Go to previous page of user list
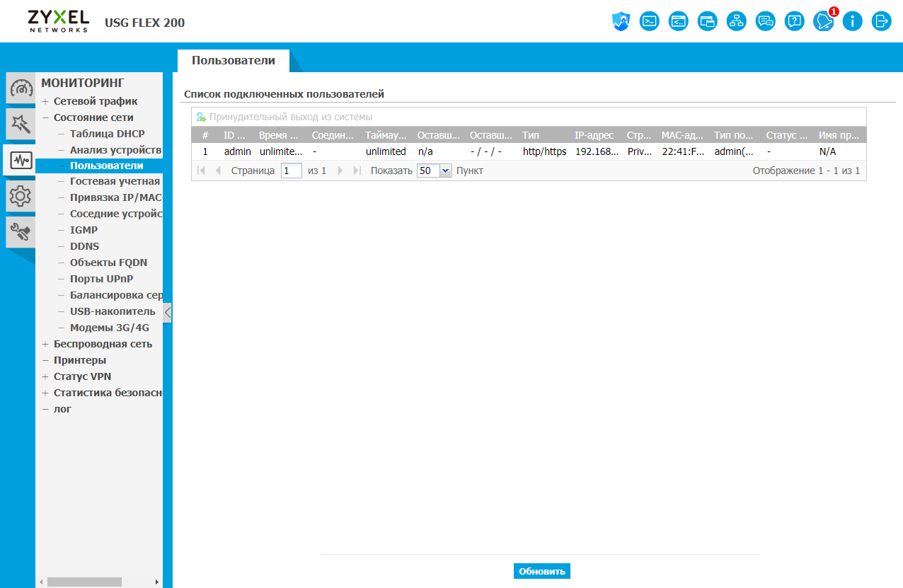903x588 pixels. [218, 171]
